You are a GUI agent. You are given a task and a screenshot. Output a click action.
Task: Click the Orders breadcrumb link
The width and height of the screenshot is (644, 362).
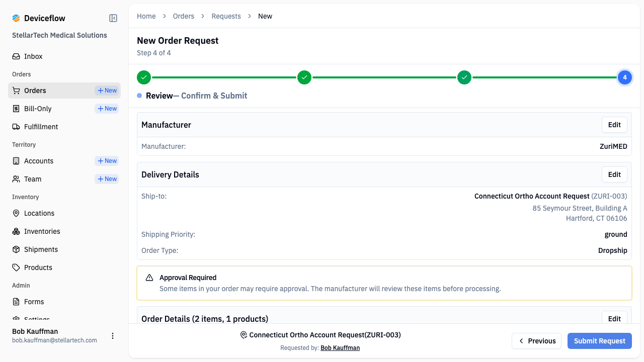(x=184, y=16)
